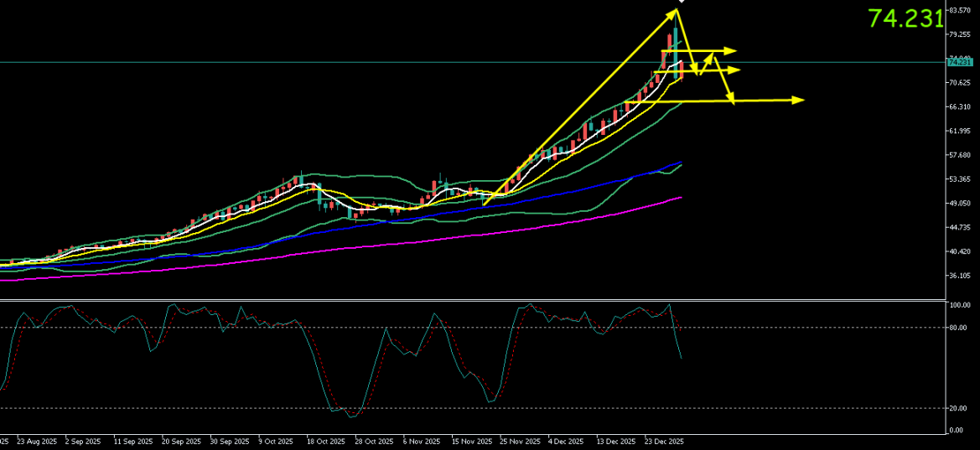Viewport: 980px width, 450px height.
Task: Click the 36.105 price scale label
Action: pos(960,276)
